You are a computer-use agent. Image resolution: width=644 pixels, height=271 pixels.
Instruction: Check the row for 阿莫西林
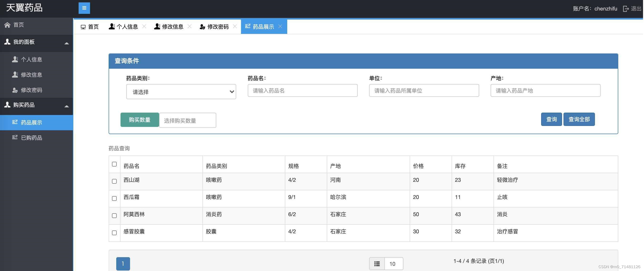point(114,216)
